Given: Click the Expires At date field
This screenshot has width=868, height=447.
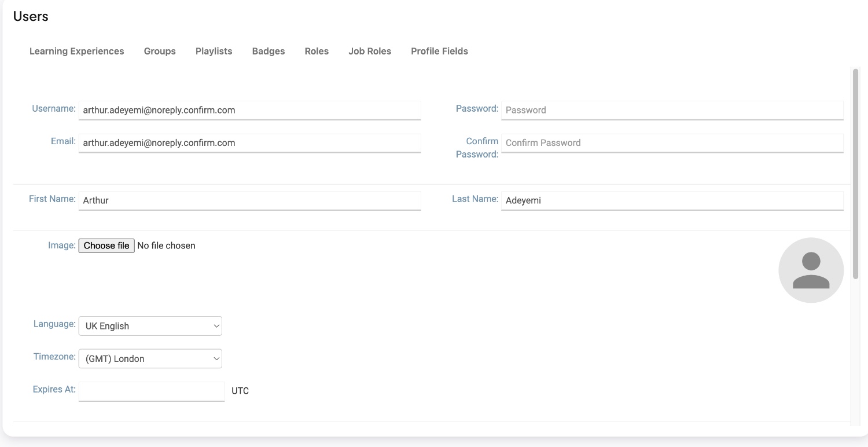Looking at the screenshot, I should (x=152, y=391).
